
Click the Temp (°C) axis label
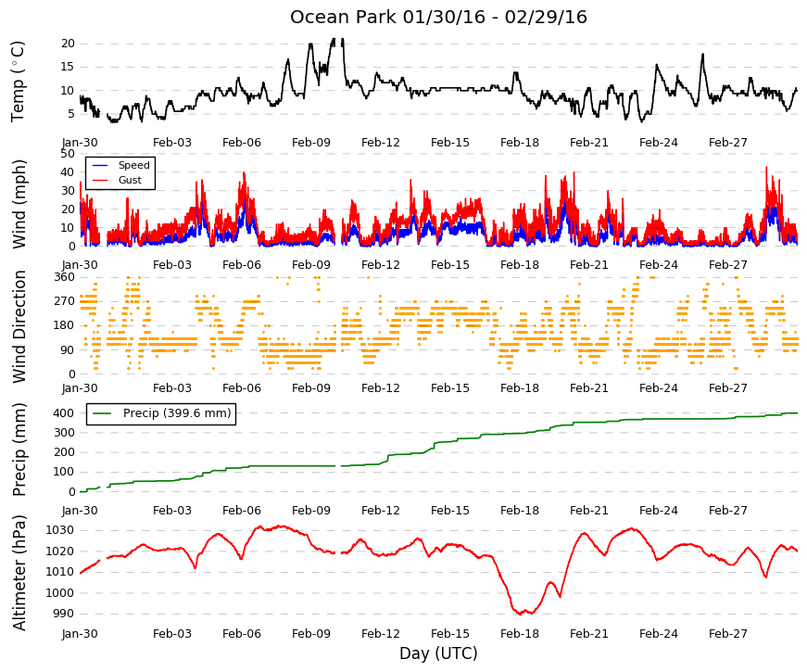[x=18, y=82]
